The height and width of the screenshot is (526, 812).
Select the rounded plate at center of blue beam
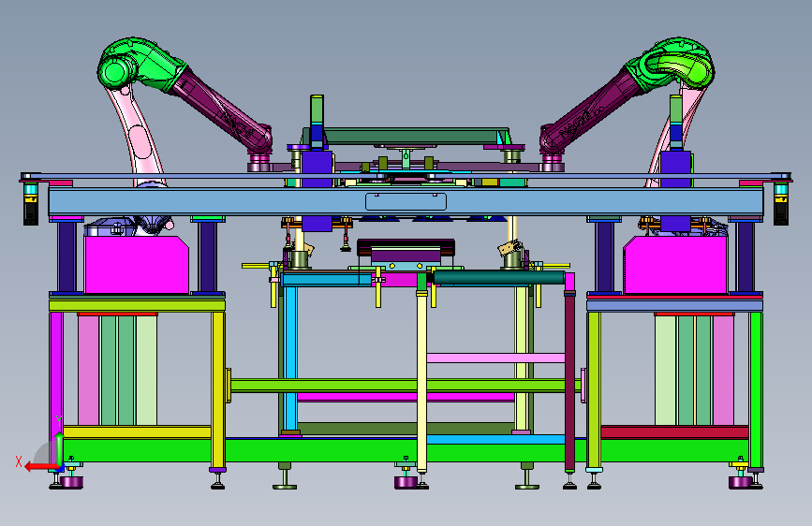(x=406, y=202)
